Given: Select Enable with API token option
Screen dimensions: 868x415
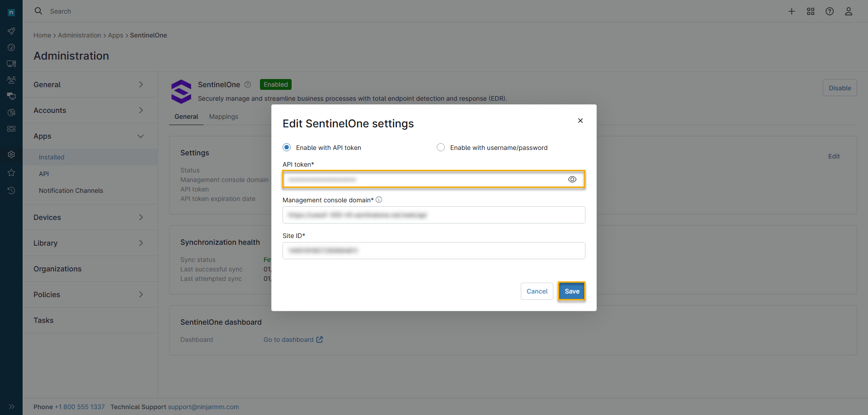Looking at the screenshot, I should tap(287, 147).
